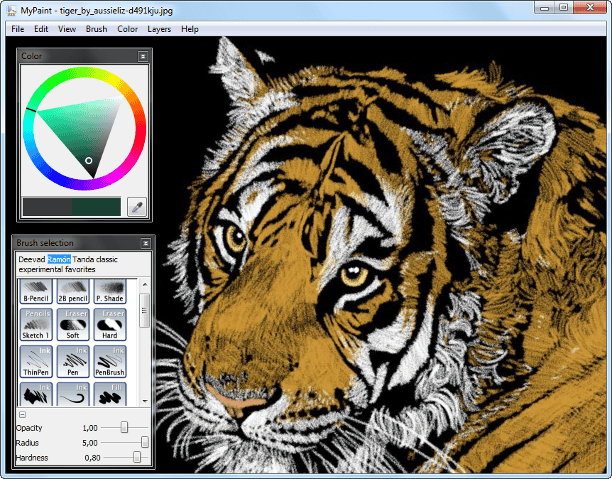The height and width of the screenshot is (479, 612).
Task: Select the blotchy ink brush in last row
Action: point(36,394)
